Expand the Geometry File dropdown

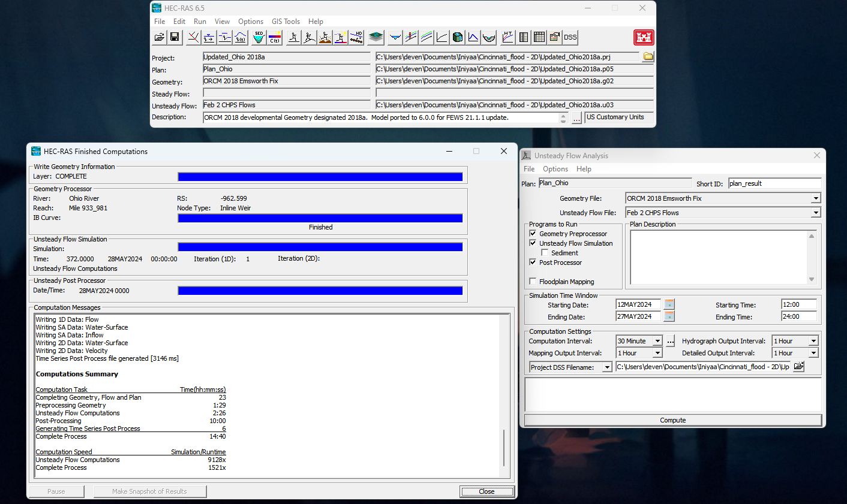click(x=816, y=198)
